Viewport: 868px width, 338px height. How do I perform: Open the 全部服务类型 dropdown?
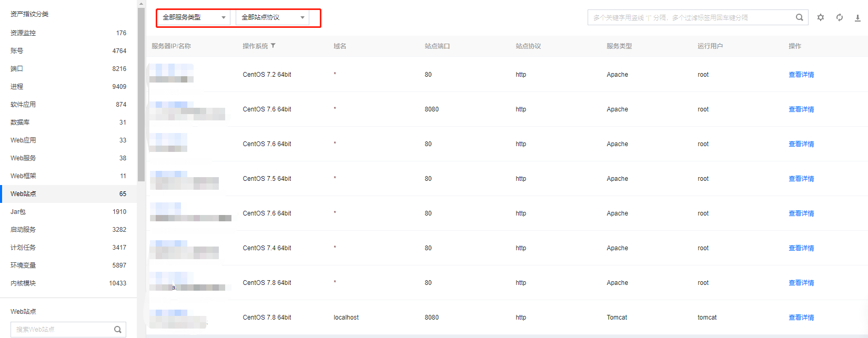[194, 17]
